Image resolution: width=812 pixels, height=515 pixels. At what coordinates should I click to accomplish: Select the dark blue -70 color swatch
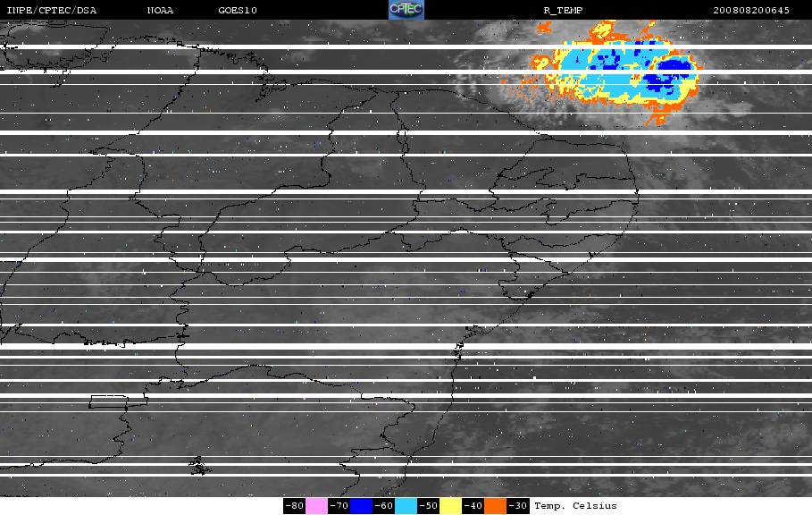pyautogui.click(x=361, y=506)
